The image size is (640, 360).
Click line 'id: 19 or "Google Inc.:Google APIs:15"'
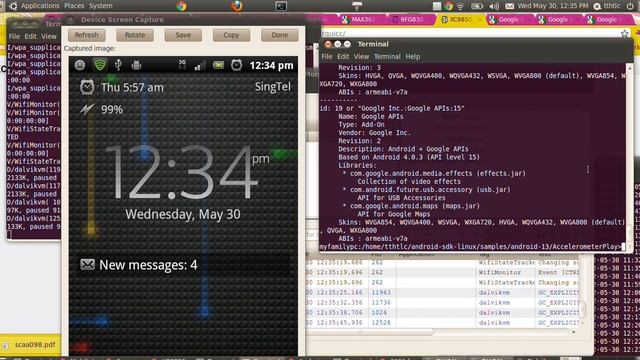392,108
